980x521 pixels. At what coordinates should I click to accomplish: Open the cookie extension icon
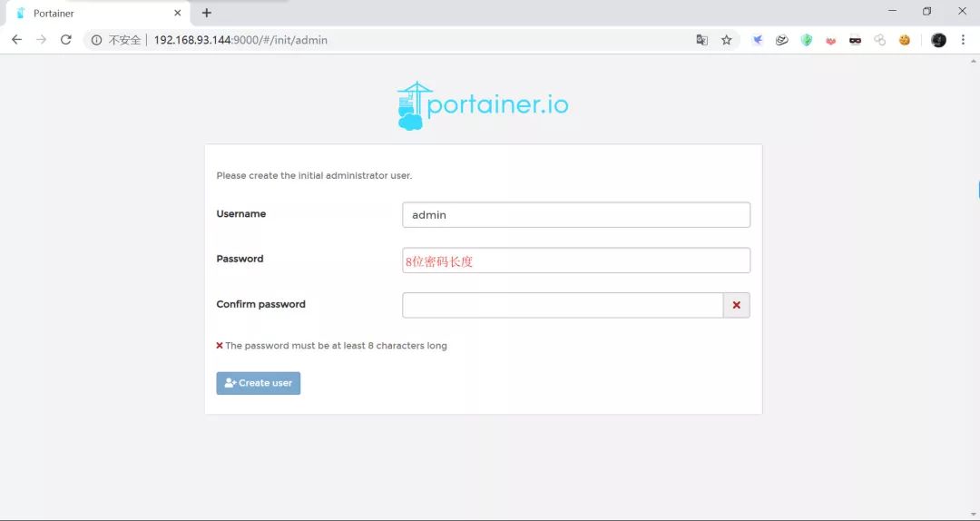pyautogui.click(x=905, y=40)
